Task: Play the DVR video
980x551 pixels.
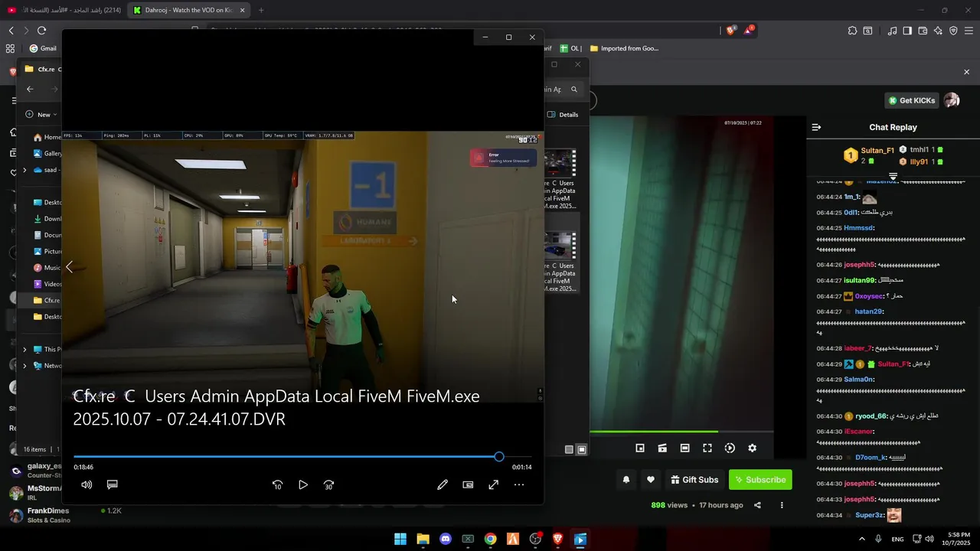Action: coord(303,484)
